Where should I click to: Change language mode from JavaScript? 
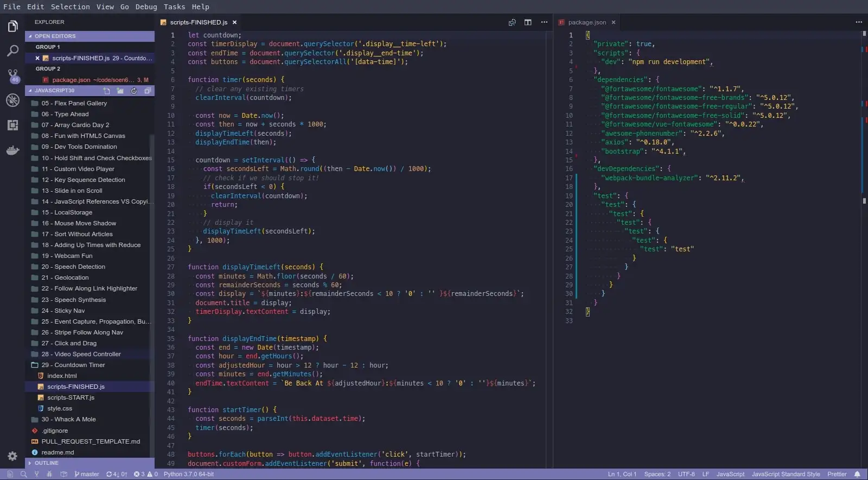click(730, 474)
